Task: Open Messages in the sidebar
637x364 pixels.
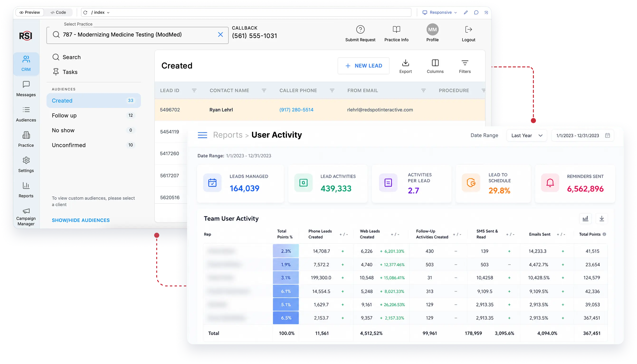Action: (26, 89)
